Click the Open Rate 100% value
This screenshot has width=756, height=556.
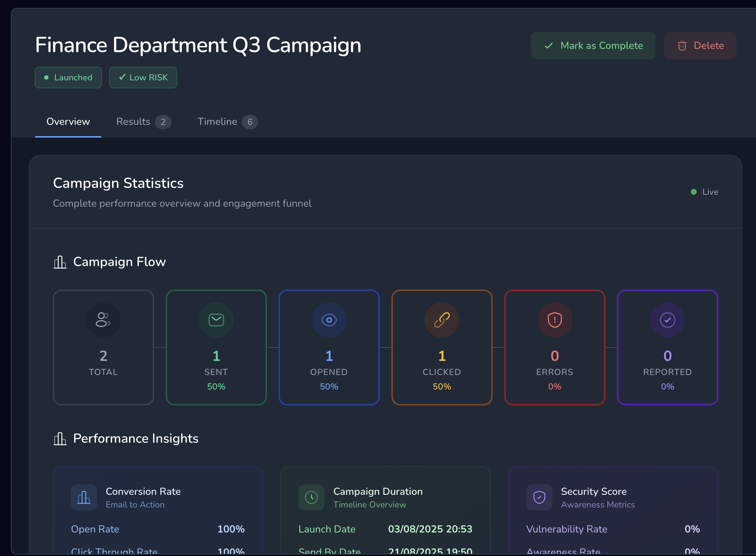[231, 529]
